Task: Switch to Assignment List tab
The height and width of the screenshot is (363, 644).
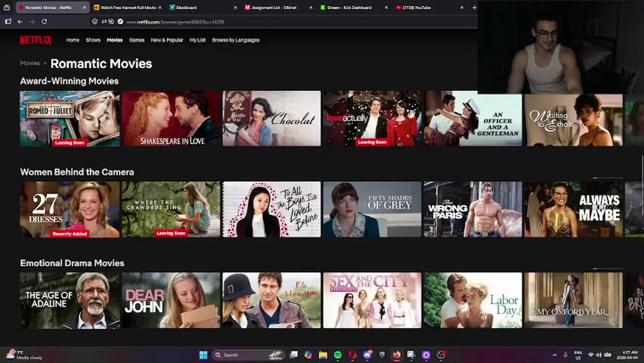Action: [x=279, y=8]
